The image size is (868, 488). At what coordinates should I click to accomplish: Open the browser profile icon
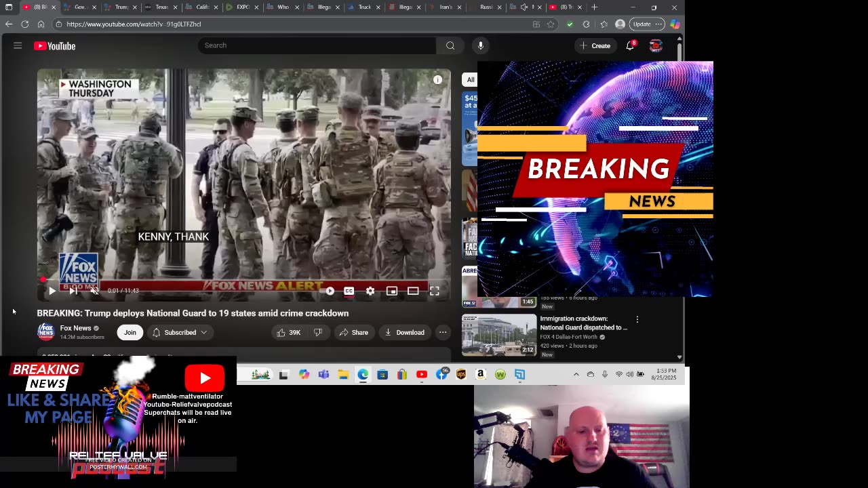[x=620, y=24]
